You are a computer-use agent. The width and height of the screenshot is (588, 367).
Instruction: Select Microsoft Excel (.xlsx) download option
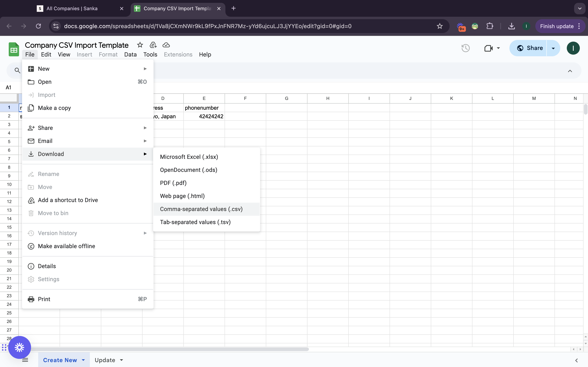(x=189, y=157)
